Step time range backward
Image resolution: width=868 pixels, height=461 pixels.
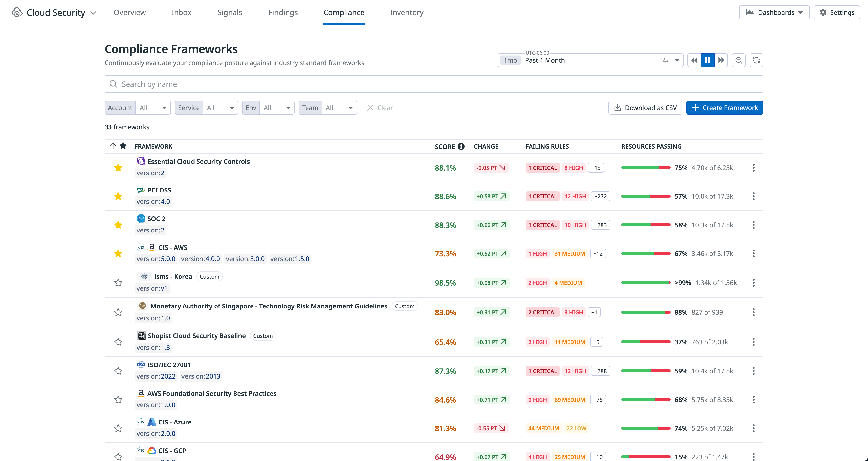click(x=694, y=60)
